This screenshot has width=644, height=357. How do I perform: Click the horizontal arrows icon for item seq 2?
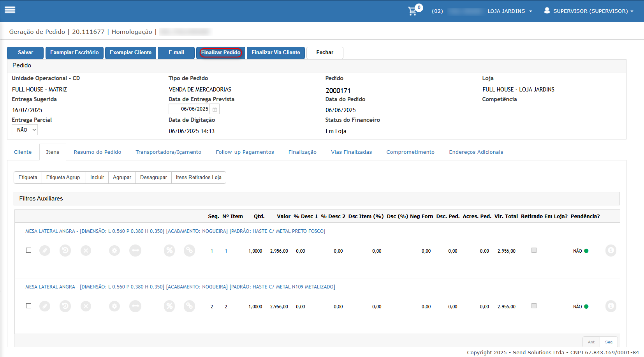click(x=135, y=306)
